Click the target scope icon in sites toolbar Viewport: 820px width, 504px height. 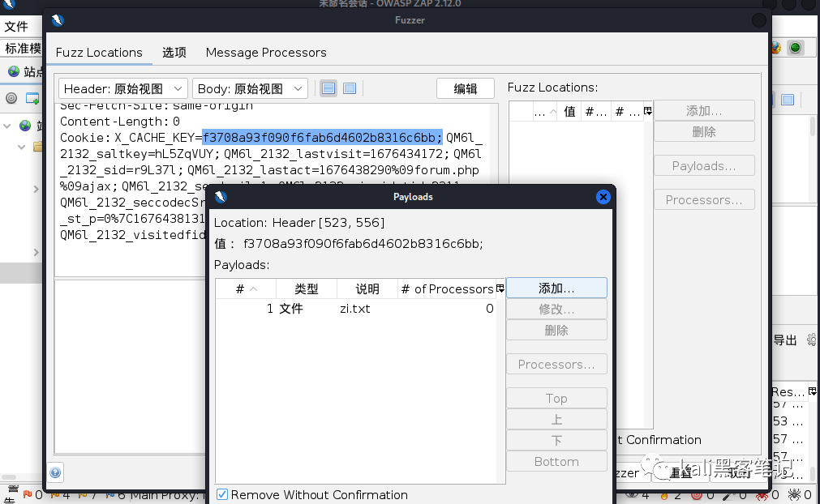(x=11, y=98)
